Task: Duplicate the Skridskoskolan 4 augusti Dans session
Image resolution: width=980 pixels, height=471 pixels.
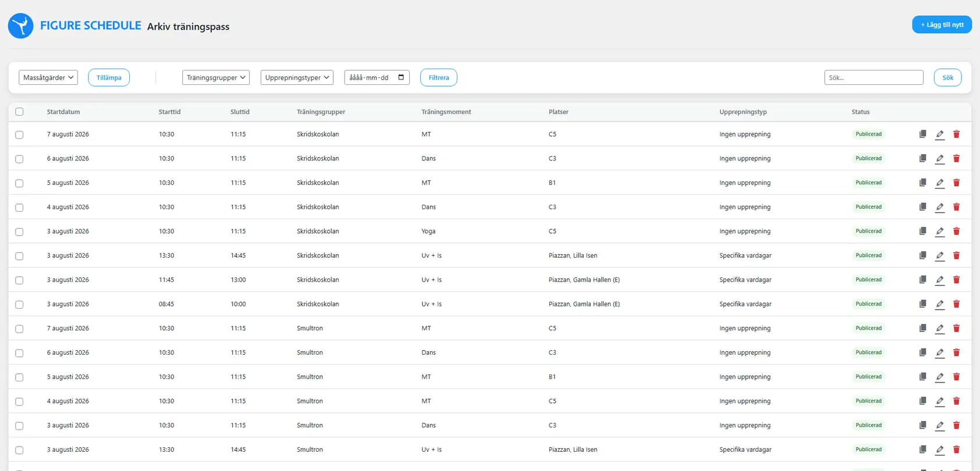Action: pyautogui.click(x=922, y=207)
